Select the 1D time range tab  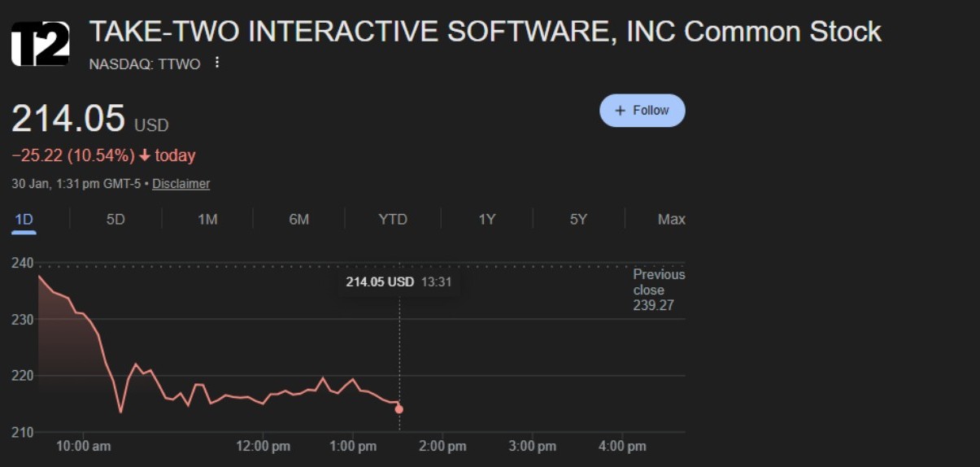[x=24, y=219]
